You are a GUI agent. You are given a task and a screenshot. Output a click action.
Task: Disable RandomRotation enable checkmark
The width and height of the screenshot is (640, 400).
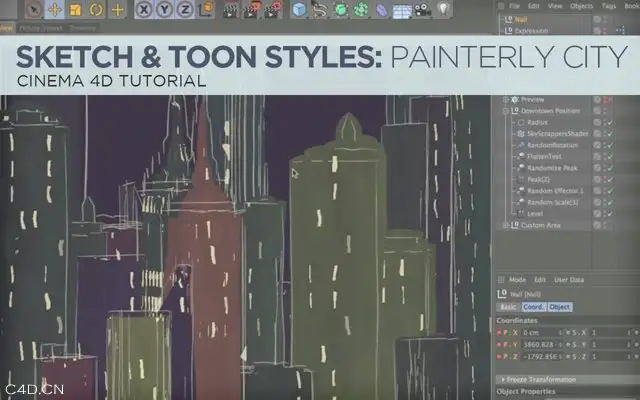pyautogui.click(x=610, y=145)
